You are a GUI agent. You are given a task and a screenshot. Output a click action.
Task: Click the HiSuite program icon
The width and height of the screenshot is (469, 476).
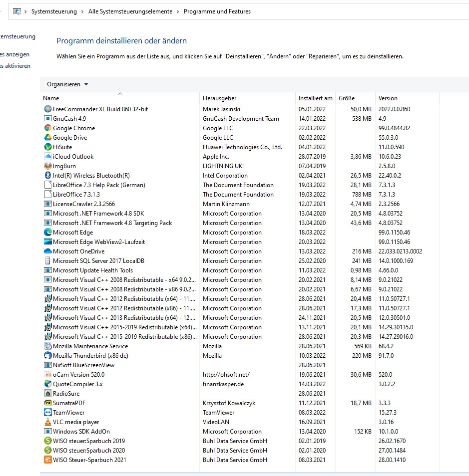[x=48, y=147]
